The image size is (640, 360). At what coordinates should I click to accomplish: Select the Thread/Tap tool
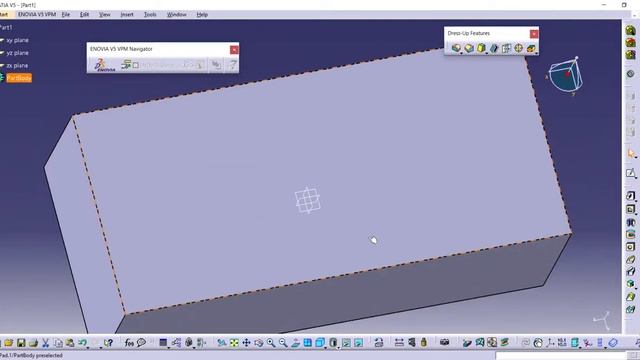pos(518,48)
